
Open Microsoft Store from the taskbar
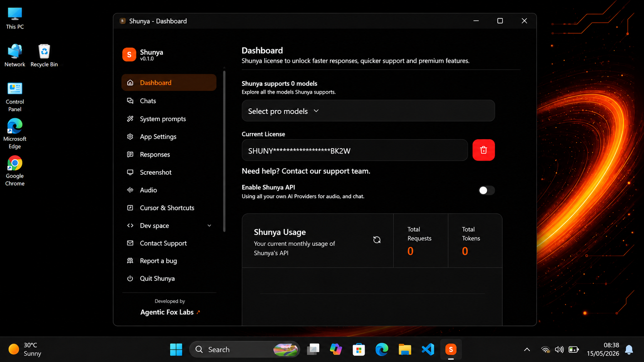pyautogui.click(x=359, y=349)
